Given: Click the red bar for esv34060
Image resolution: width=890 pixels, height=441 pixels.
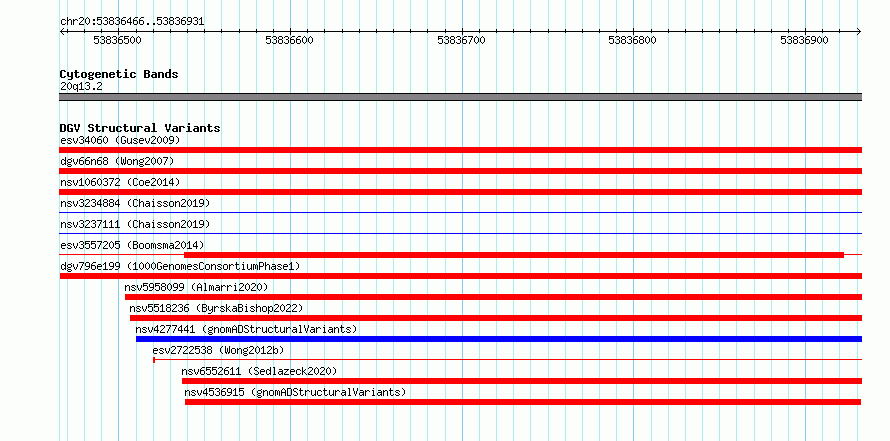Looking at the screenshot, I should (460, 150).
